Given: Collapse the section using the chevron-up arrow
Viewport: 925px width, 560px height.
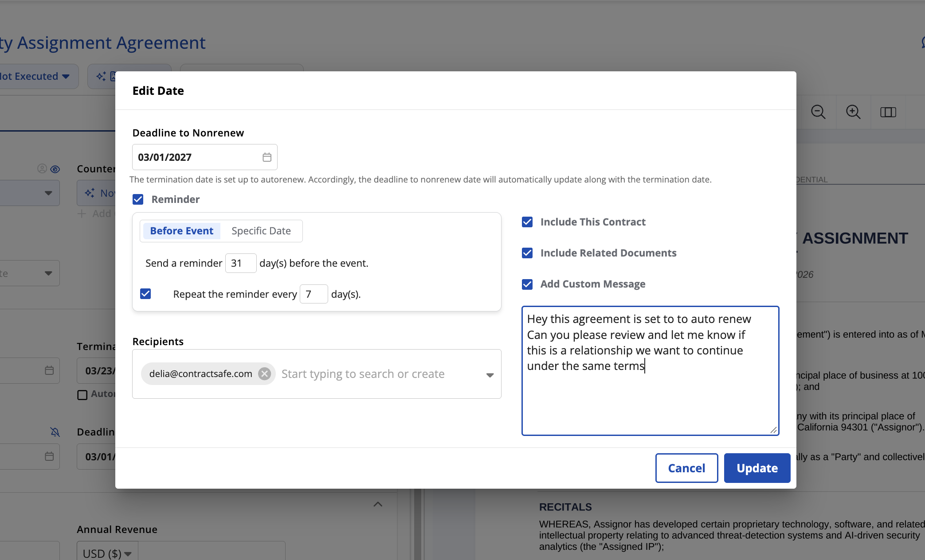Looking at the screenshot, I should point(378,504).
